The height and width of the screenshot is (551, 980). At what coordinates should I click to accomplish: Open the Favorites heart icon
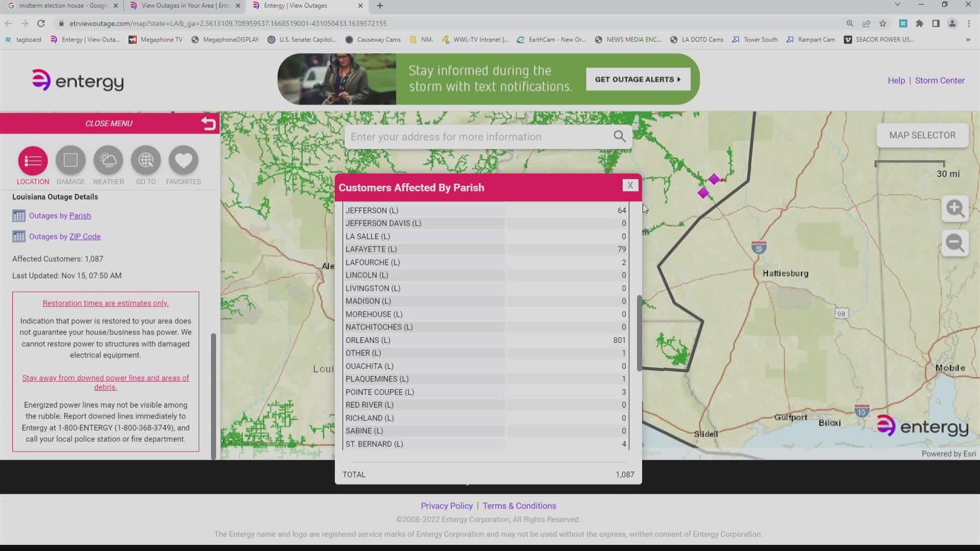[x=183, y=161]
